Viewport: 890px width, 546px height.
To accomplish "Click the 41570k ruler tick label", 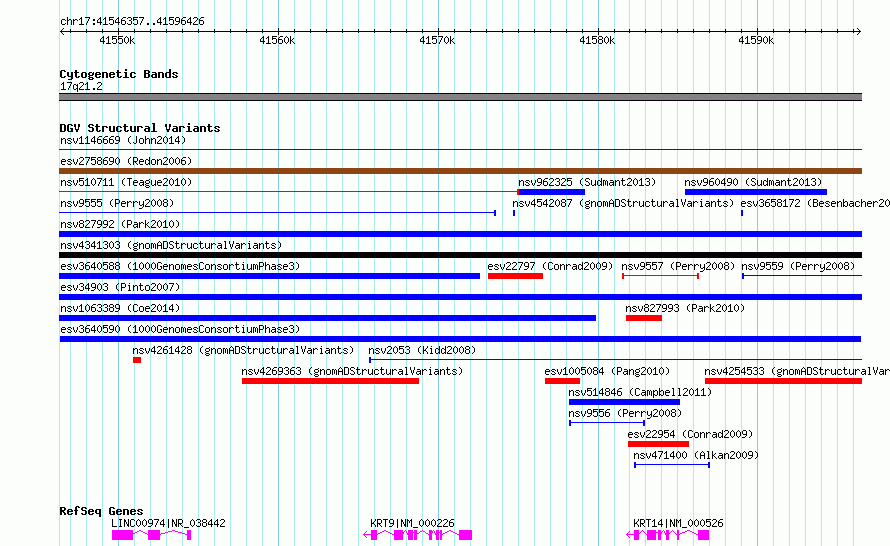I will 437,40.
